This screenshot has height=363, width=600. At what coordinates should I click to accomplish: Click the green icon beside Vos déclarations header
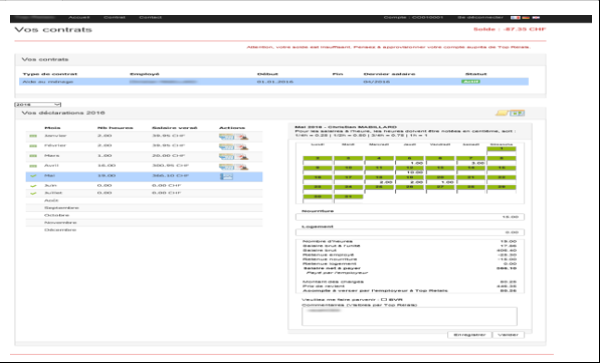517,113
